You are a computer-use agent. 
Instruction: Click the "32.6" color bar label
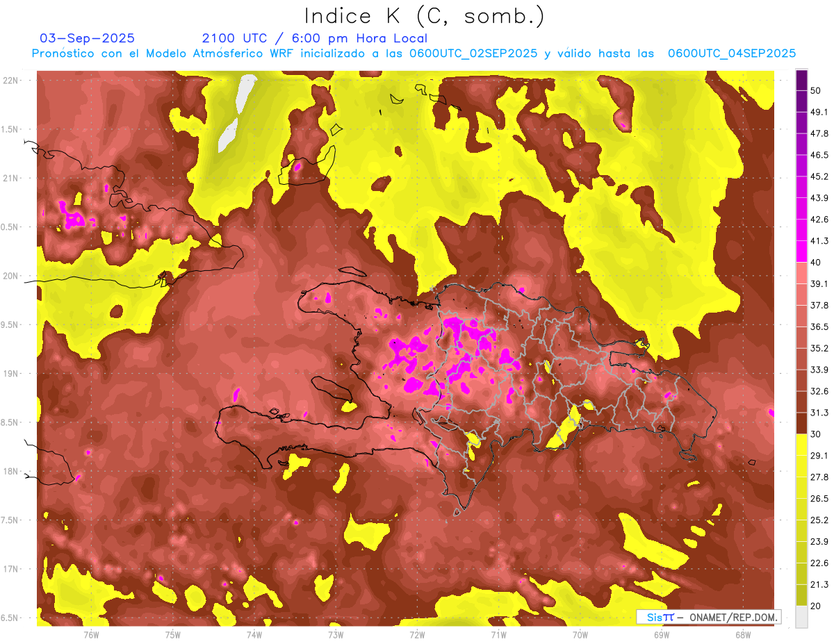pos(819,391)
